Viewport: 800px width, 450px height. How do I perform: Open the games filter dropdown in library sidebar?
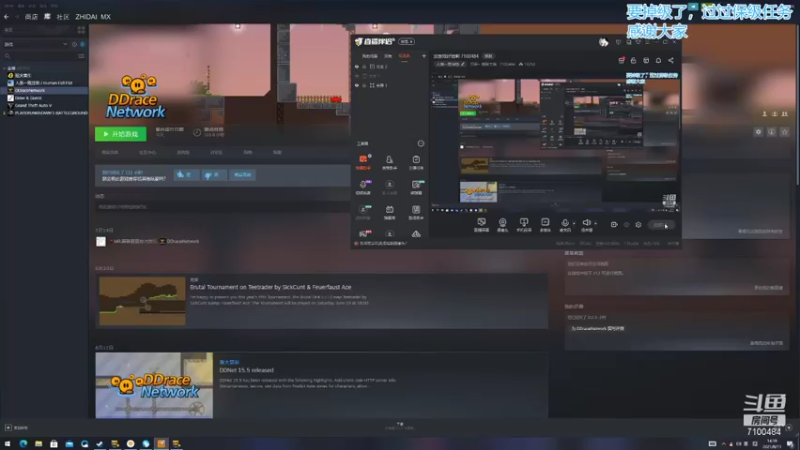pyautogui.click(x=36, y=44)
